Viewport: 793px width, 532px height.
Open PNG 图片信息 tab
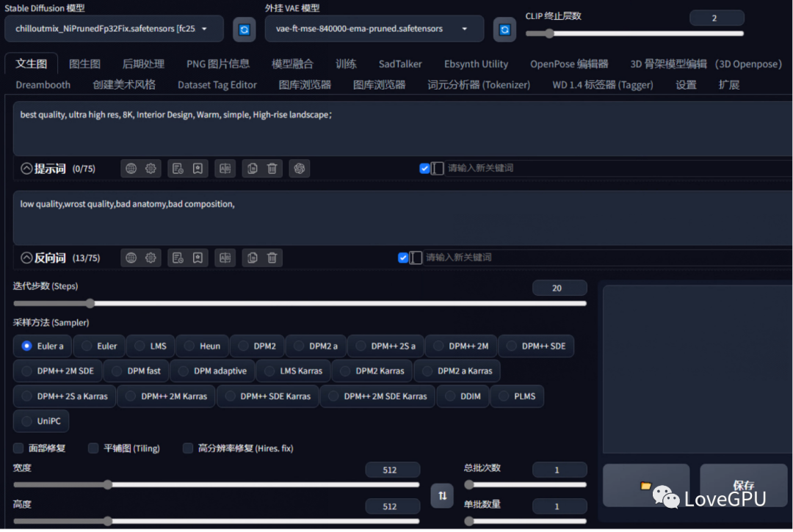[x=218, y=64]
